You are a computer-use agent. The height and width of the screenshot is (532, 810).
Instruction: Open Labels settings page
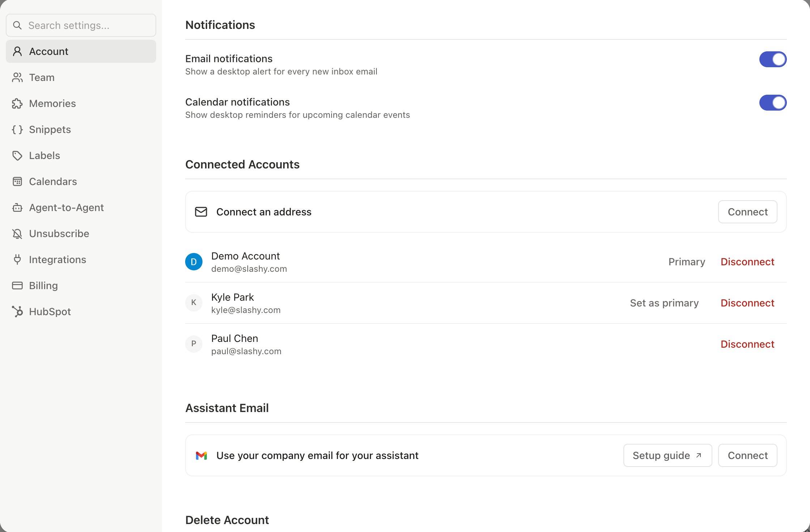pyautogui.click(x=81, y=155)
